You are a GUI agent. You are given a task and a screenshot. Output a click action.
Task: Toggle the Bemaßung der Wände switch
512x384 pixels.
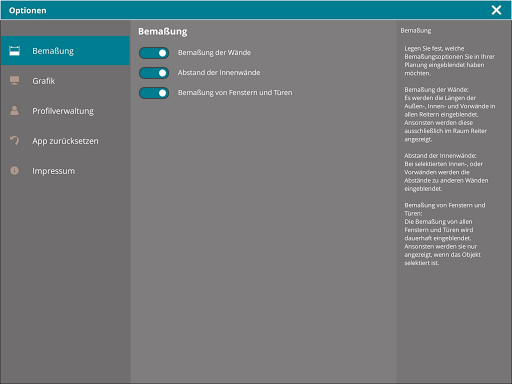pyautogui.click(x=154, y=53)
